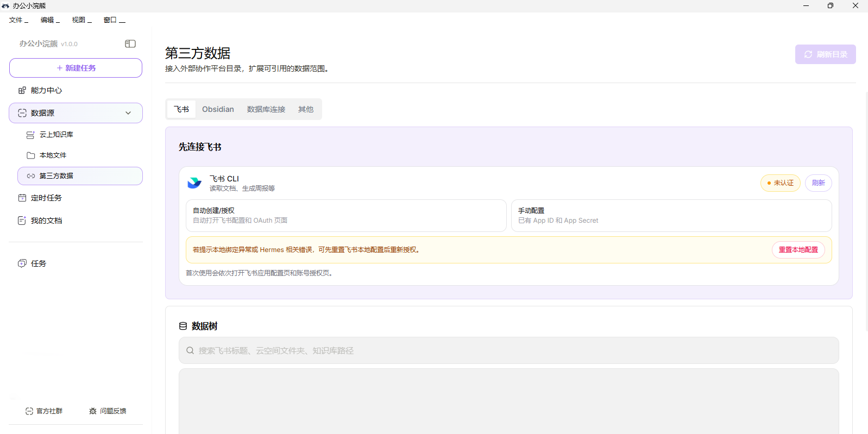Click the 首次使用会依次打开 hint text
The width and height of the screenshot is (868, 434).
(260, 273)
